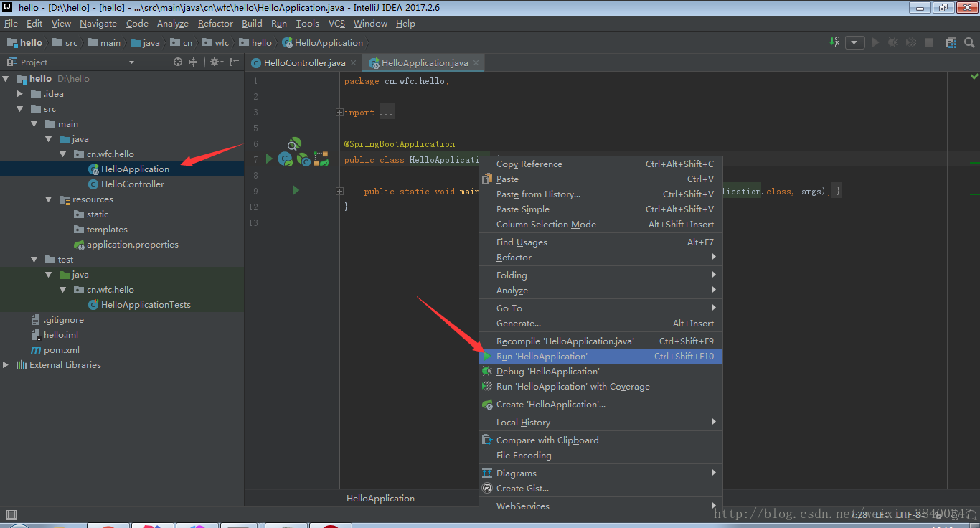Select the .gitignore file
The image size is (980, 528).
click(64, 320)
